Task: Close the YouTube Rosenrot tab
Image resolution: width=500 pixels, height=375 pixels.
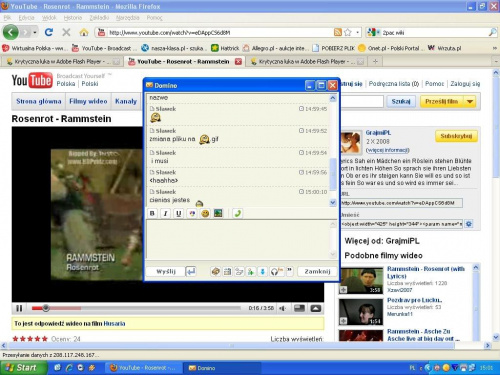Action: coord(238,62)
